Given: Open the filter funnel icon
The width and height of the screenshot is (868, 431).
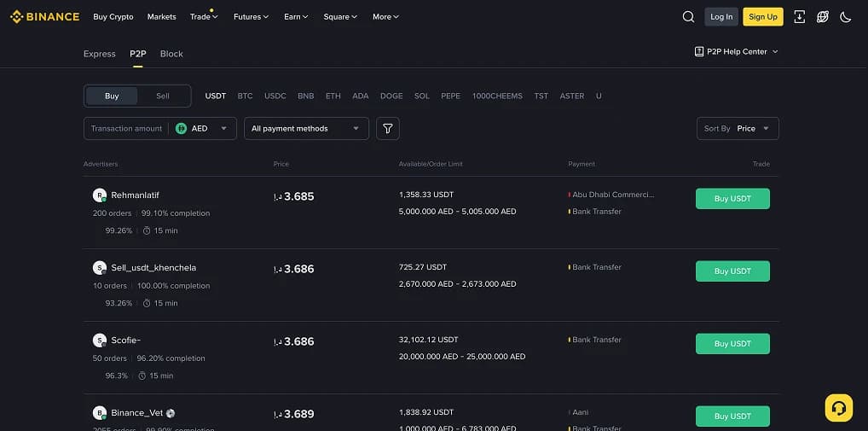Looking at the screenshot, I should point(387,129).
